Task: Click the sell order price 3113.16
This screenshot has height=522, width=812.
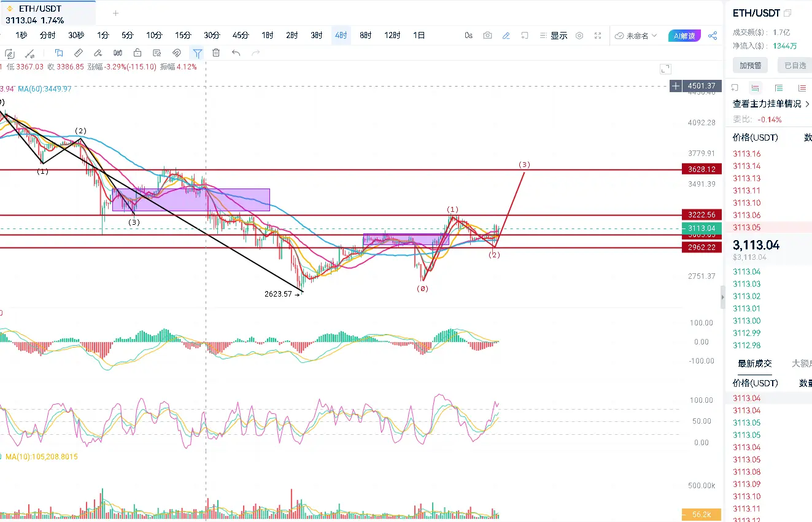Action: click(746, 154)
